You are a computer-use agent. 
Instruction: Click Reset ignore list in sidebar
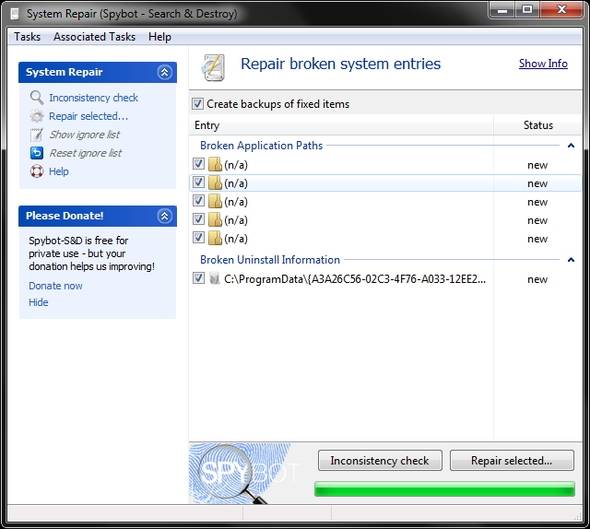(85, 153)
